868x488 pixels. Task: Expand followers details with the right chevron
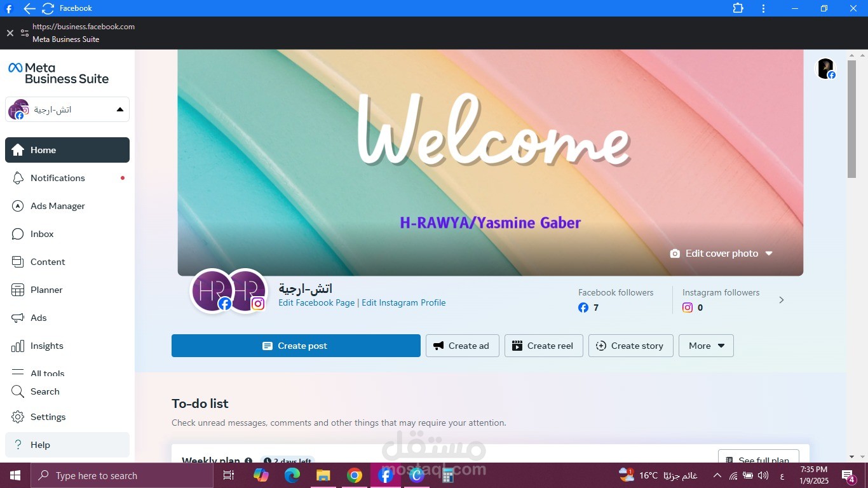point(782,300)
